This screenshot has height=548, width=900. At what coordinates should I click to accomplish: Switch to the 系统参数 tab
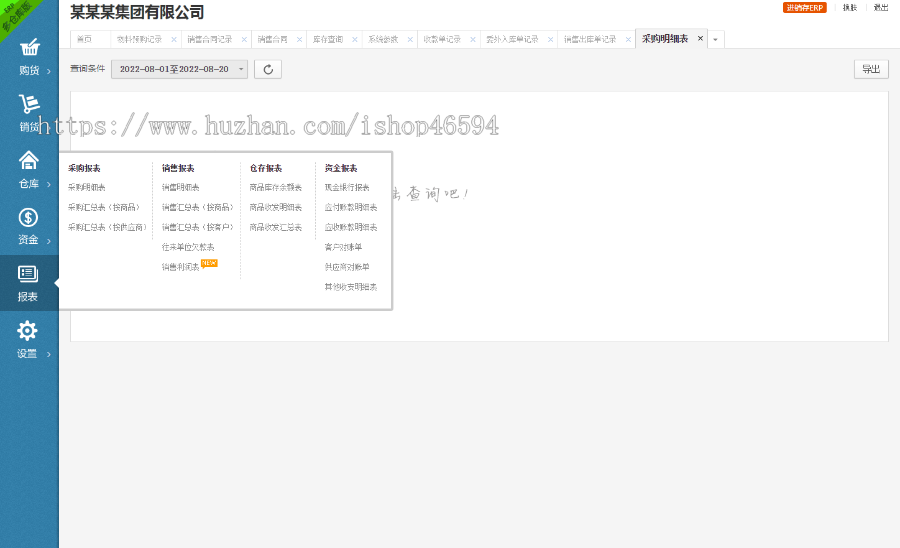coord(383,40)
